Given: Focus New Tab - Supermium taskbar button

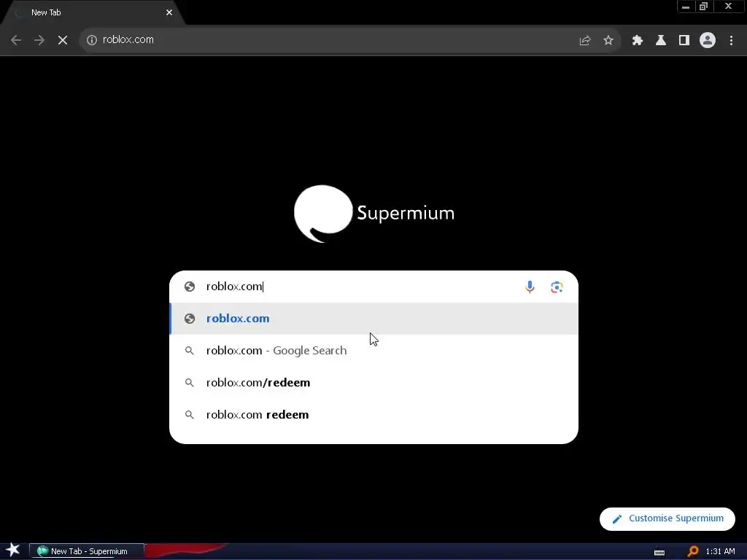Looking at the screenshot, I should tap(87, 551).
